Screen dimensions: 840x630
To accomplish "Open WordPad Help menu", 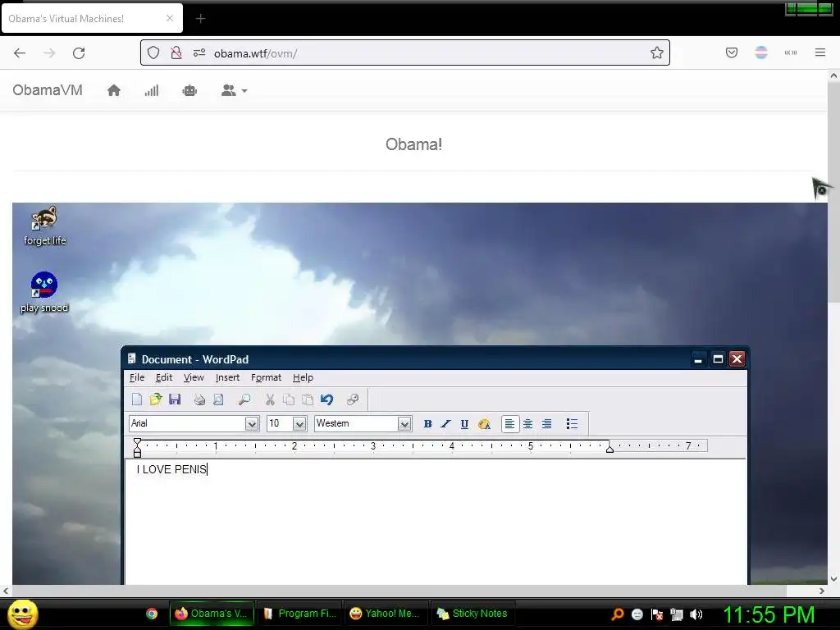I will coord(303,377).
